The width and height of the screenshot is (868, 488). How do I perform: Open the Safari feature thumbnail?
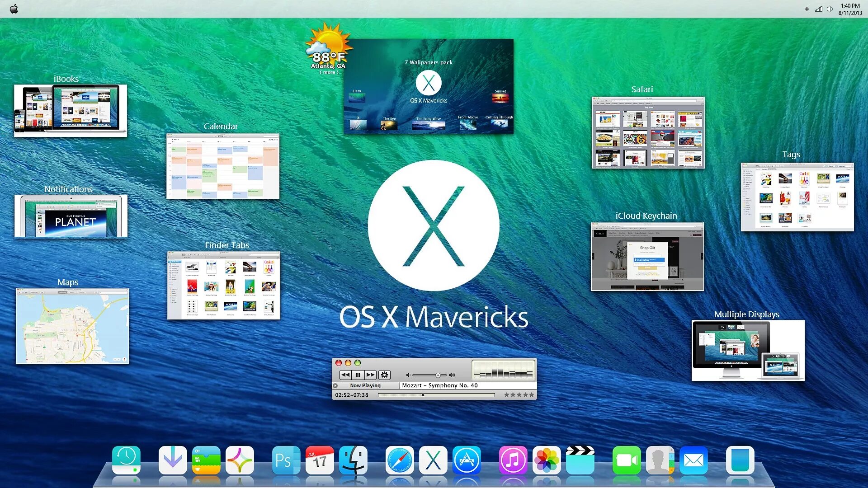[648, 132]
